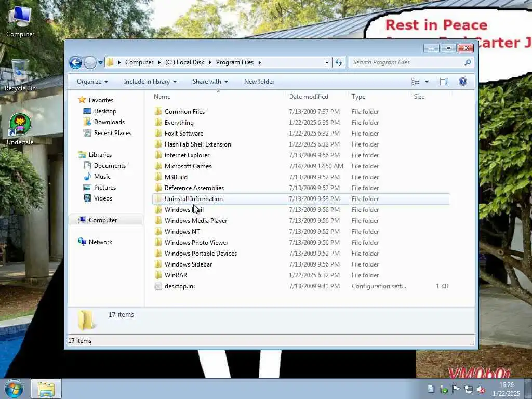
Task: Open the view options dropdown arrow
Action: pos(427,82)
